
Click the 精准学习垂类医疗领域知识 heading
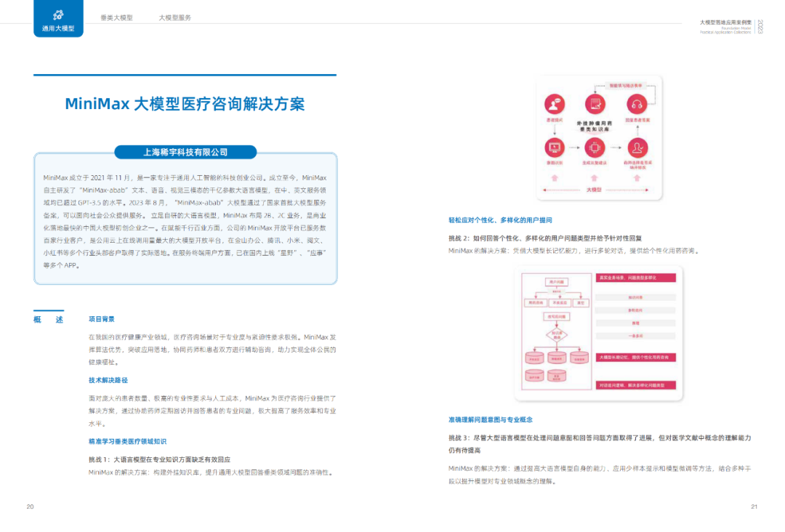point(128,441)
